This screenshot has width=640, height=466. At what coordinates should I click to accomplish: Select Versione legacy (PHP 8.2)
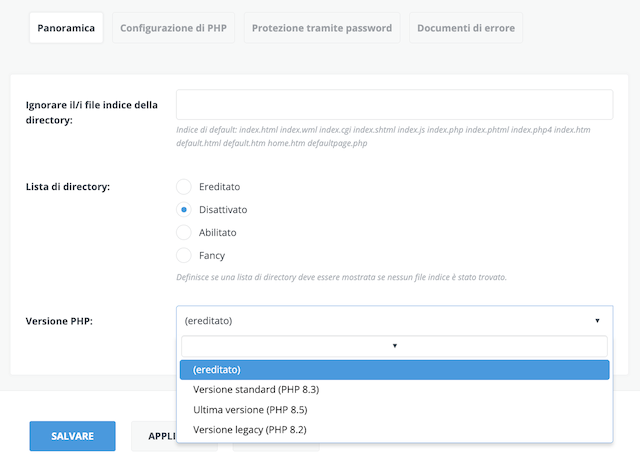[394, 430]
